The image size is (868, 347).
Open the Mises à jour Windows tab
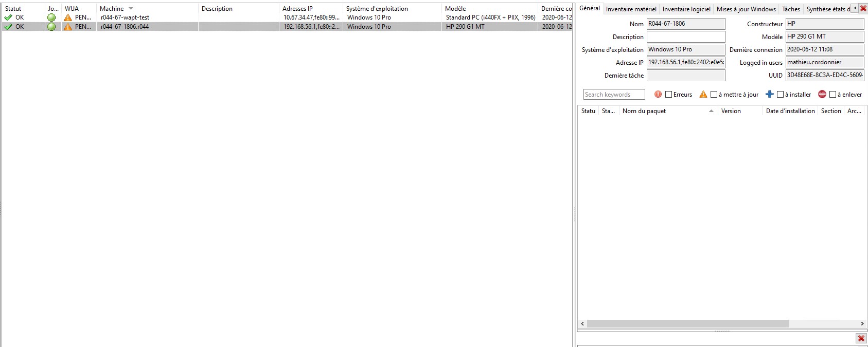click(x=746, y=9)
